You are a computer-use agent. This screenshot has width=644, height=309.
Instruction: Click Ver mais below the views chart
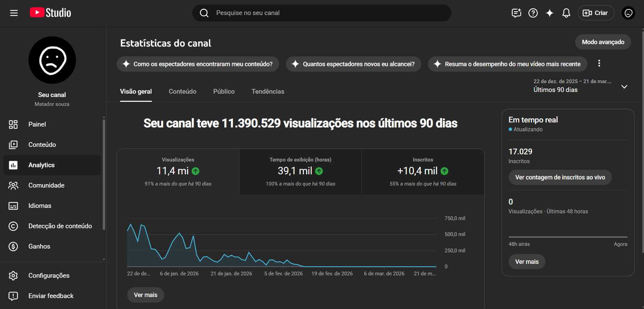click(x=146, y=295)
